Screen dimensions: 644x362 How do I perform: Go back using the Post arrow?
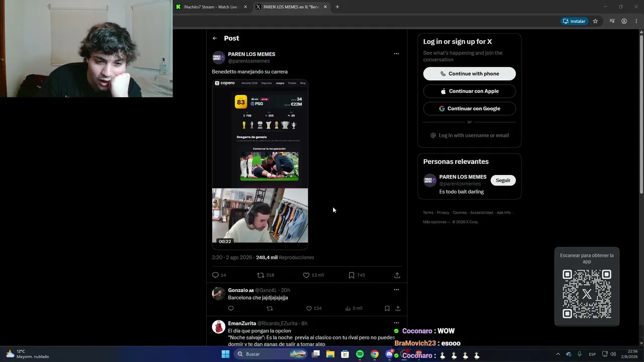[x=215, y=38]
